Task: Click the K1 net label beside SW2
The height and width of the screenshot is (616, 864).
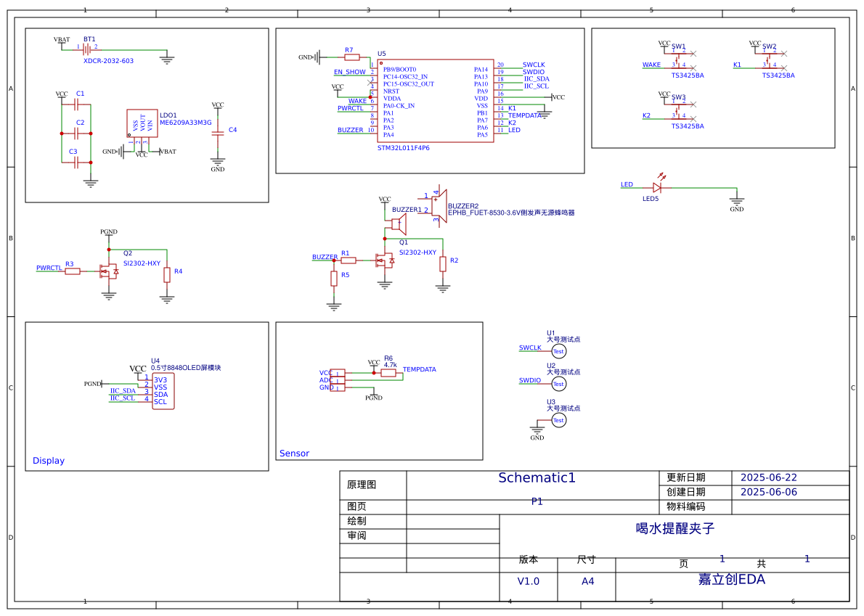Action: click(737, 65)
